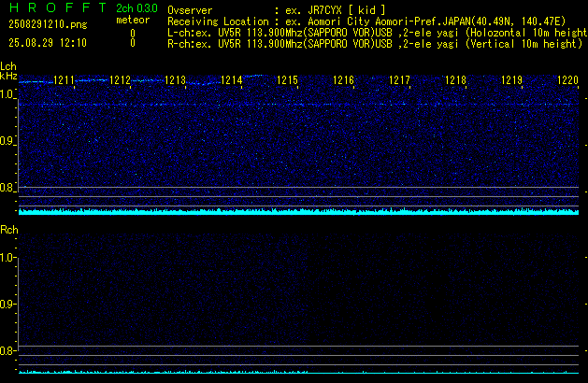Click the date stamp 25.08.29 12:10
This screenshot has width=588, height=383.
[48, 43]
